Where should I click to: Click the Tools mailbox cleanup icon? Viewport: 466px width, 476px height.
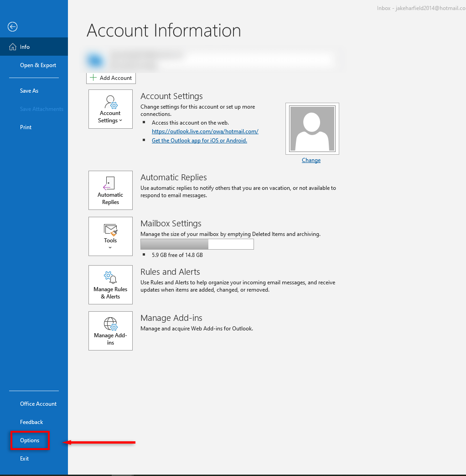110,230
